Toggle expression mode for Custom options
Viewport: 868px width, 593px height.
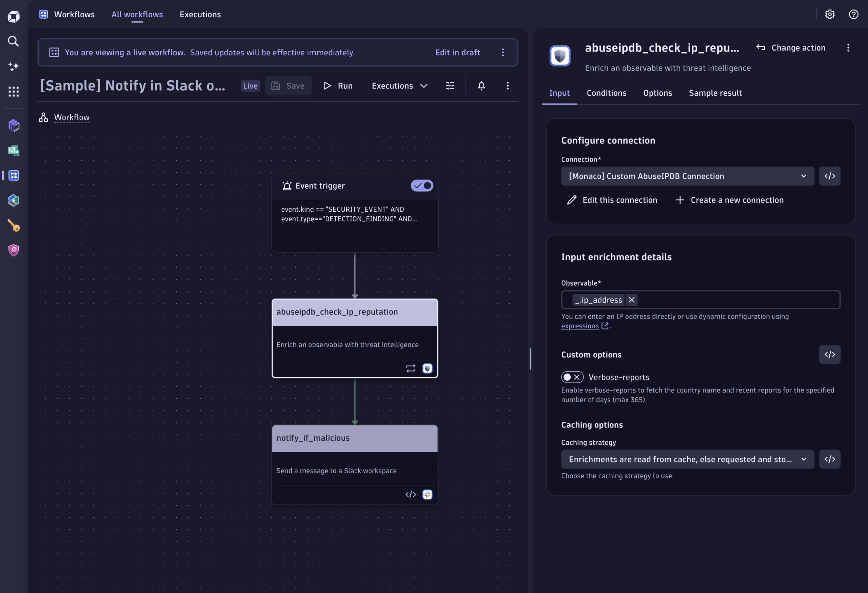pos(830,354)
